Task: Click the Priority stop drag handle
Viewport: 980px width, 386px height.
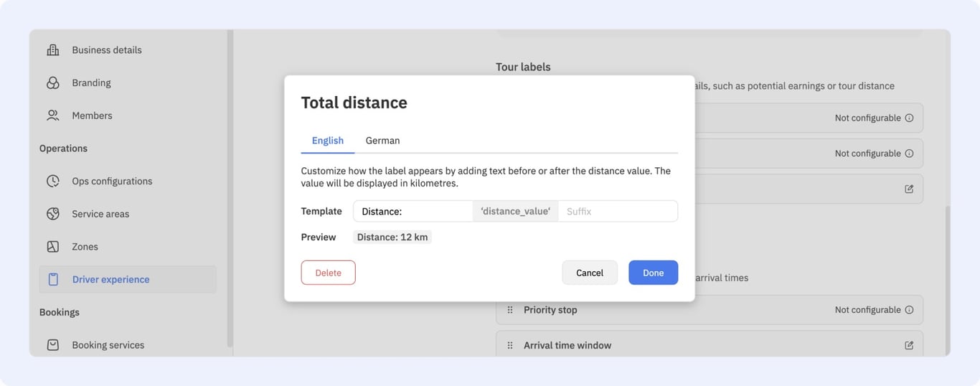Action: tap(510, 310)
